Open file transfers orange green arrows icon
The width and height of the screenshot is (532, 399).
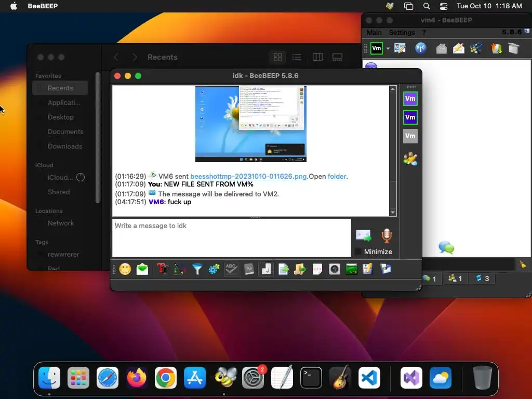coord(496,48)
